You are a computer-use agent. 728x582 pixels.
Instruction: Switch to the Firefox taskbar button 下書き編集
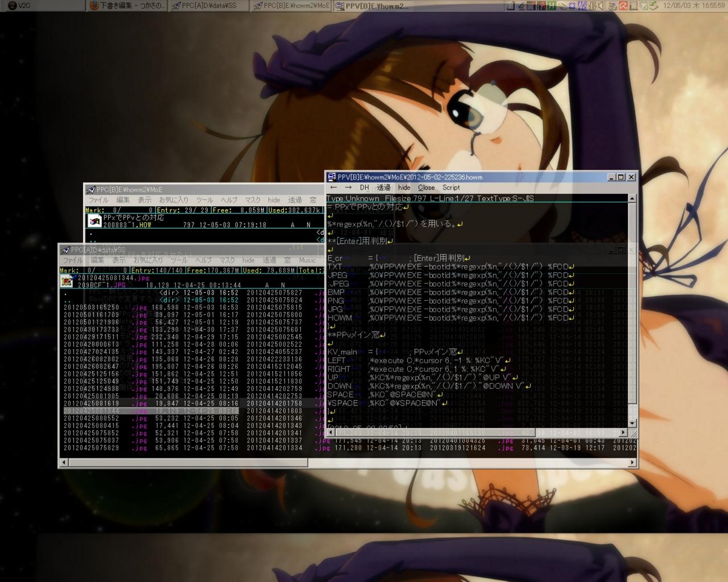[125, 5]
